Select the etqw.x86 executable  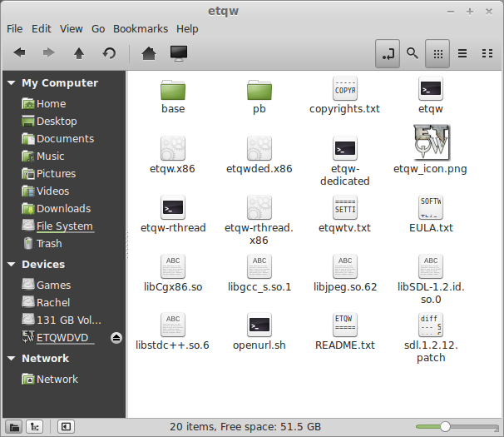coord(173,156)
